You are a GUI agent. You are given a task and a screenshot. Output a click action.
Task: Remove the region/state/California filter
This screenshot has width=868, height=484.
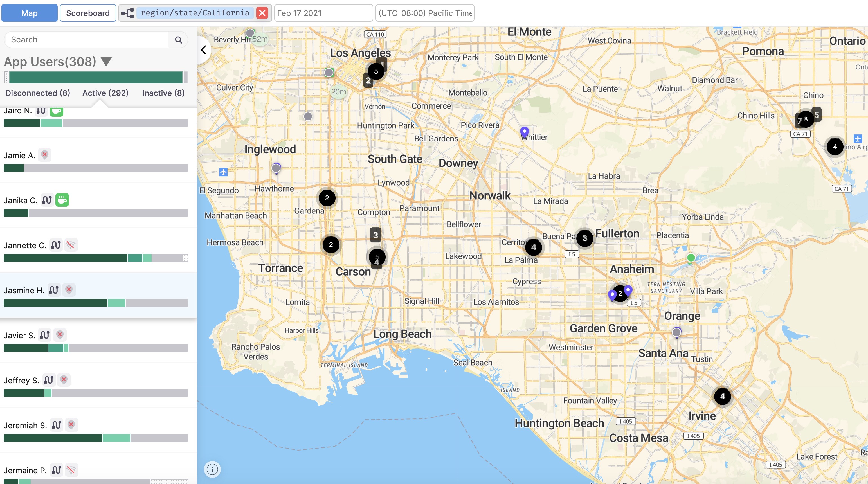coord(262,13)
